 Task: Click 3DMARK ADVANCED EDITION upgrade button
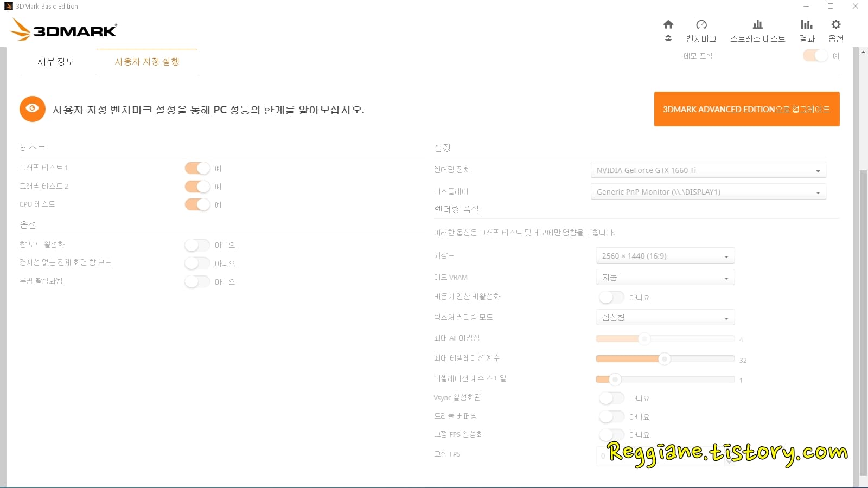(x=746, y=109)
